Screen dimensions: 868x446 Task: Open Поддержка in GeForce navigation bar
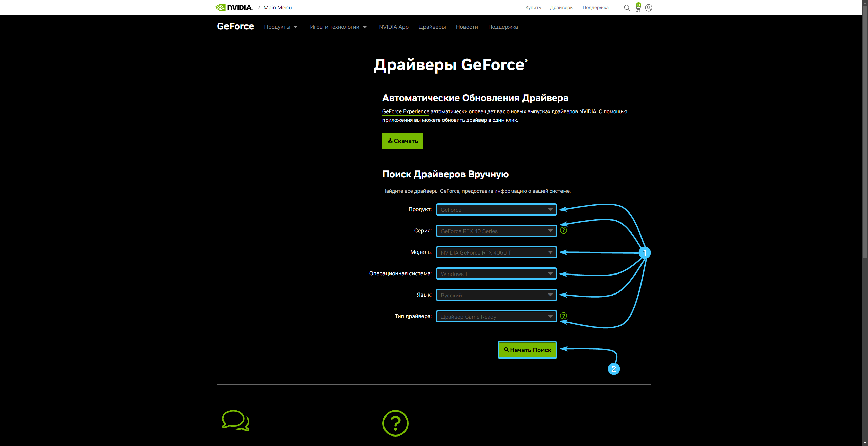tap(503, 27)
